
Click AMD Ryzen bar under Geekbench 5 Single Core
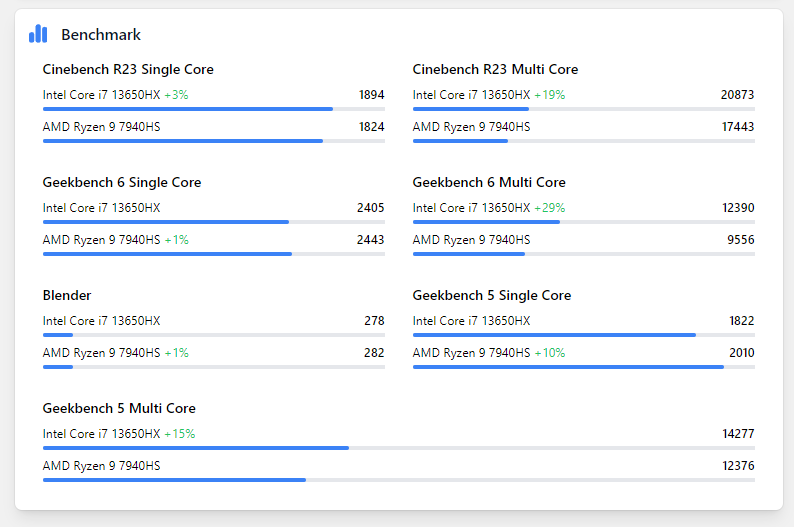pos(568,367)
